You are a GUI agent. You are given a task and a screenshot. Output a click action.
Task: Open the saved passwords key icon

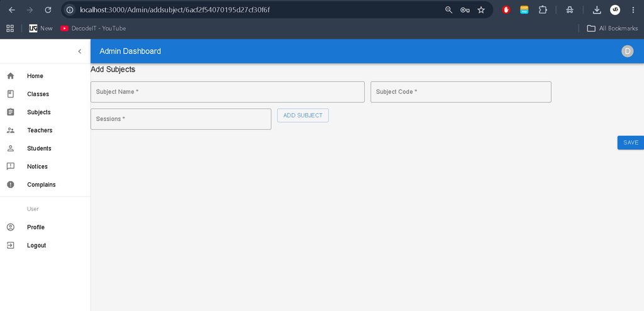coord(465,10)
